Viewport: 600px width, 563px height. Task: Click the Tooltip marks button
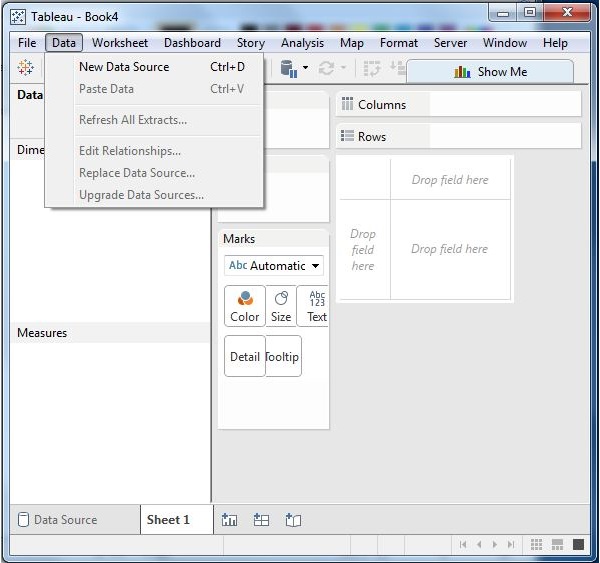(x=283, y=356)
